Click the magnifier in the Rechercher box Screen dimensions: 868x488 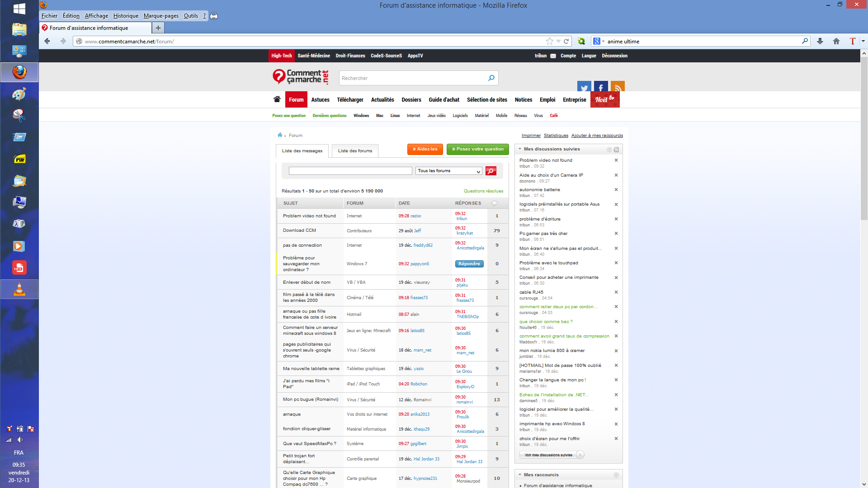[491, 78]
